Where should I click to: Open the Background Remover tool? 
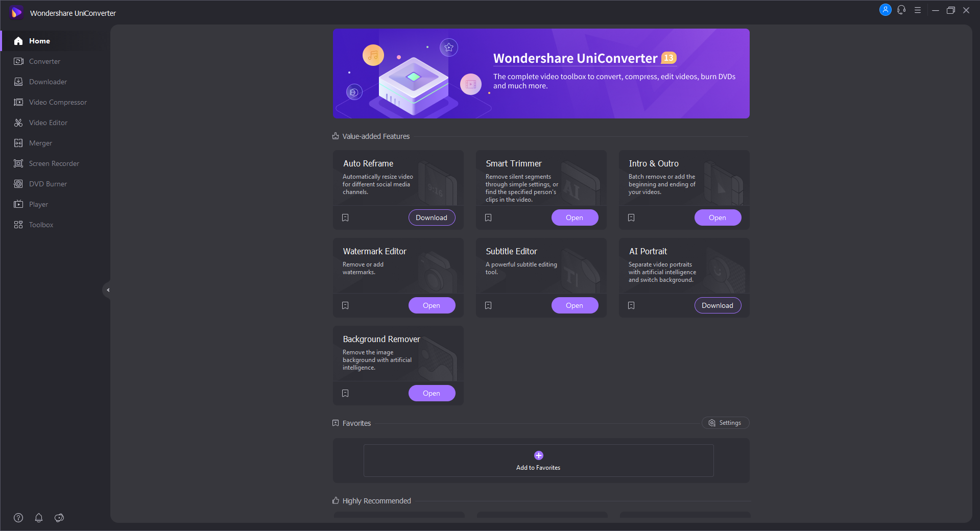pyautogui.click(x=432, y=393)
